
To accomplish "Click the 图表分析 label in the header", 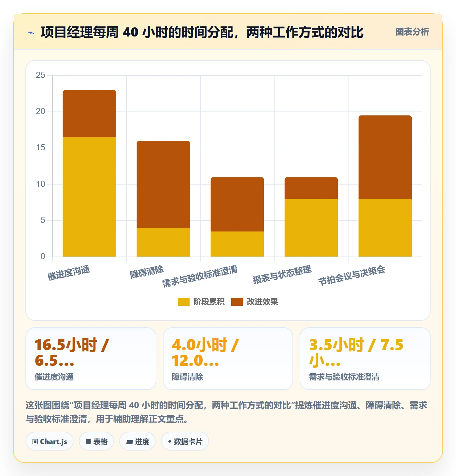I will pyautogui.click(x=412, y=32).
